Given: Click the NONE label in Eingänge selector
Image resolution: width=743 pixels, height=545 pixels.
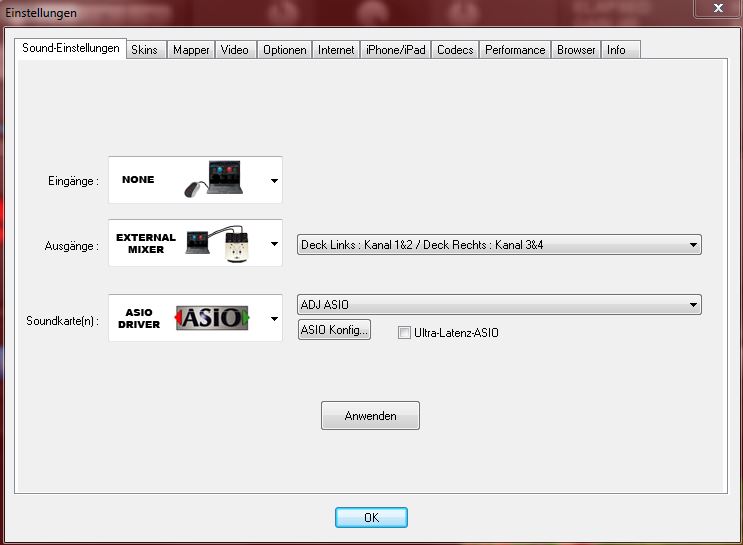Looking at the screenshot, I should click(138, 180).
